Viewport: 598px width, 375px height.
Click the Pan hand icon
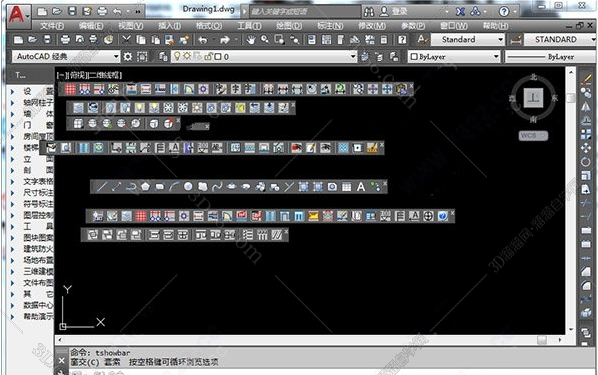click(251, 40)
